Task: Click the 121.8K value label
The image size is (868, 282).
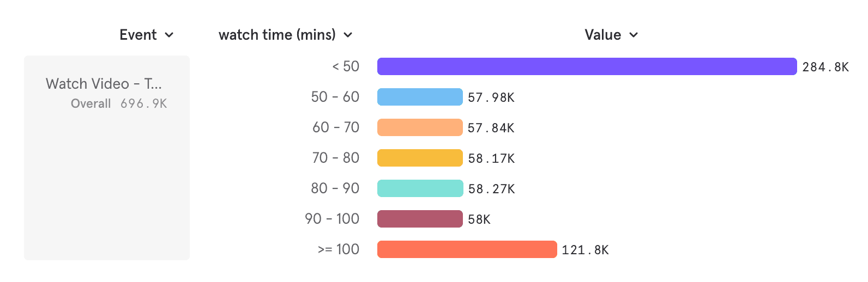Action: click(585, 250)
